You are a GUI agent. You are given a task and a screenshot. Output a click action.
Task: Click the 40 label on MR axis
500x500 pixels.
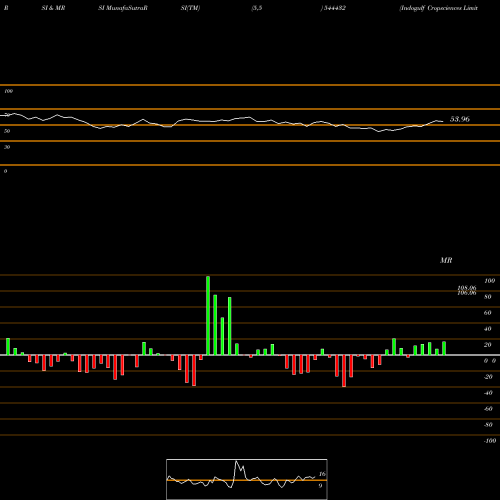pyautogui.click(x=488, y=329)
